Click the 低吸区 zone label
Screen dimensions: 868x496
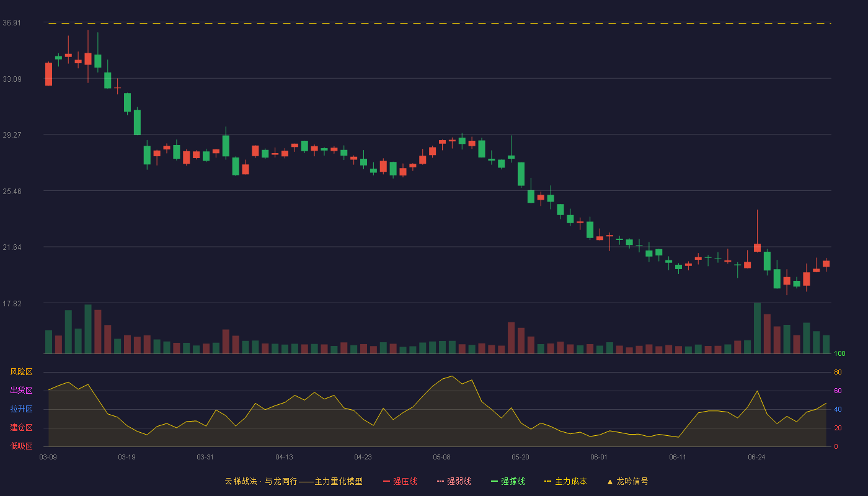pyautogui.click(x=21, y=446)
